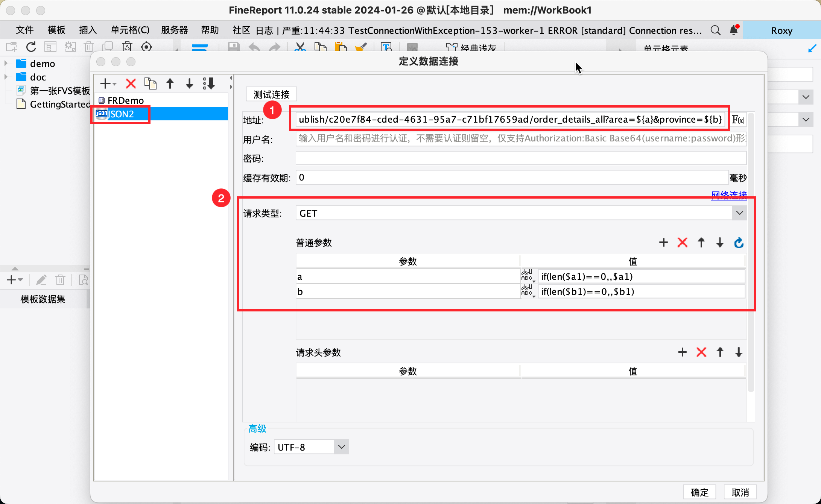Refresh normal parameters with blue arrow

pos(739,243)
